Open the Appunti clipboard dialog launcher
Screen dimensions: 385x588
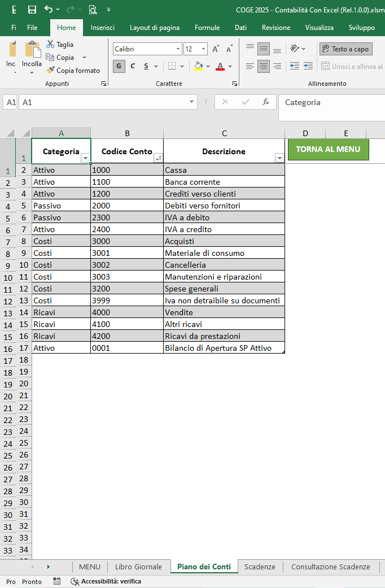pos(104,84)
